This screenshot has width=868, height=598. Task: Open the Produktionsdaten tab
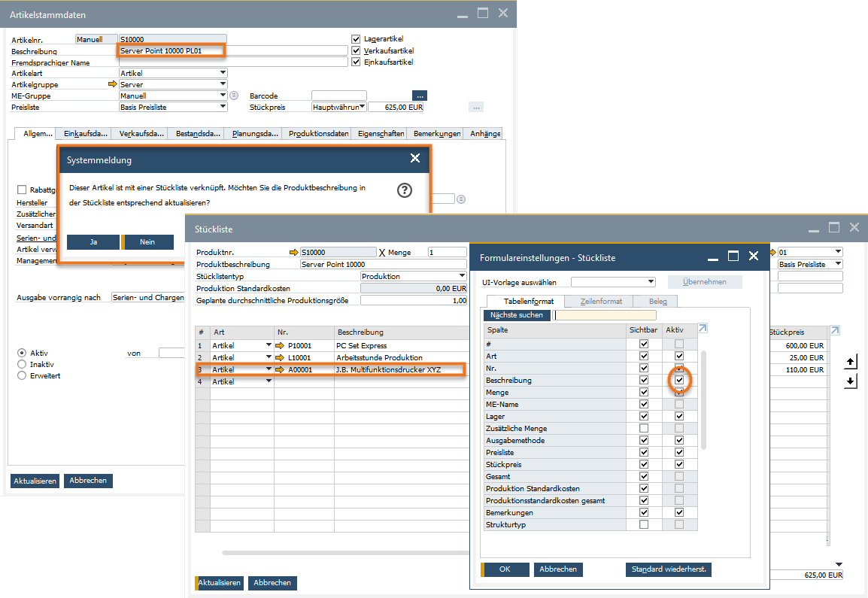(317, 133)
